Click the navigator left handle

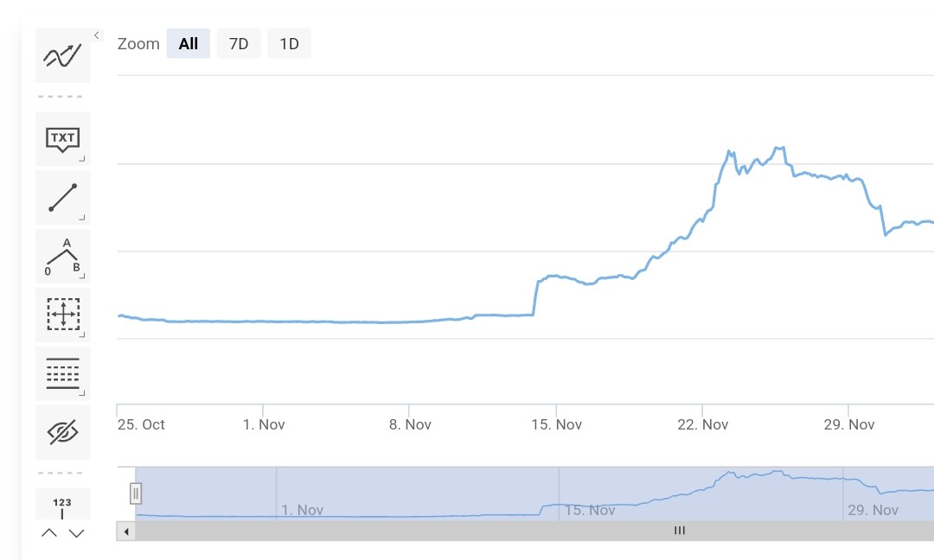click(x=136, y=493)
